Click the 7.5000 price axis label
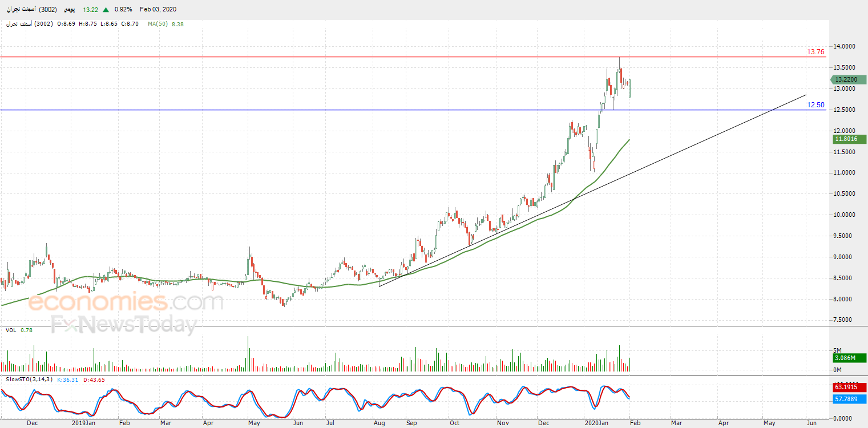The height and width of the screenshot is (428, 868). pyautogui.click(x=843, y=320)
